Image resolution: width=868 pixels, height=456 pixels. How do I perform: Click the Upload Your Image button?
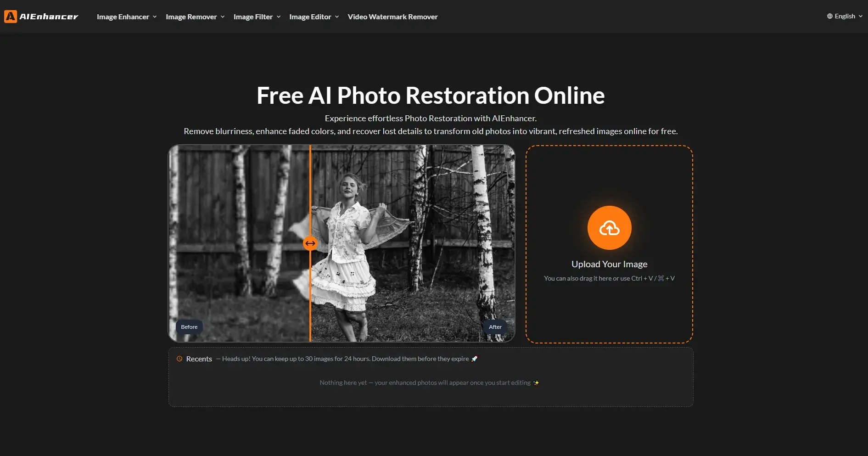pos(609,243)
